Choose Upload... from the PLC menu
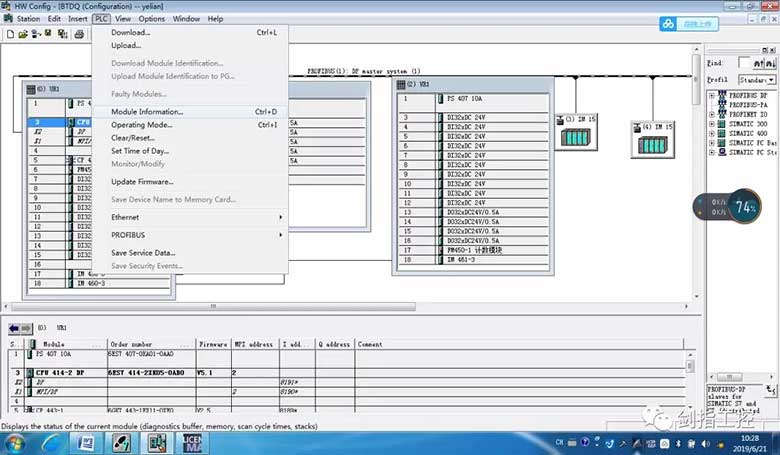The height and width of the screenshot is (455, 780). [x=190, y=45]
